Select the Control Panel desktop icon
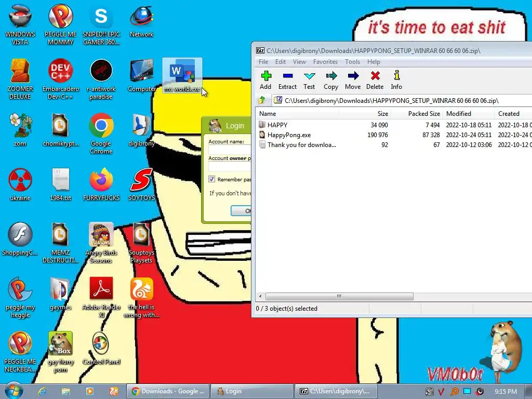Image resolution: width=532 pixels, height=399 pixels. tap(101, 349)
